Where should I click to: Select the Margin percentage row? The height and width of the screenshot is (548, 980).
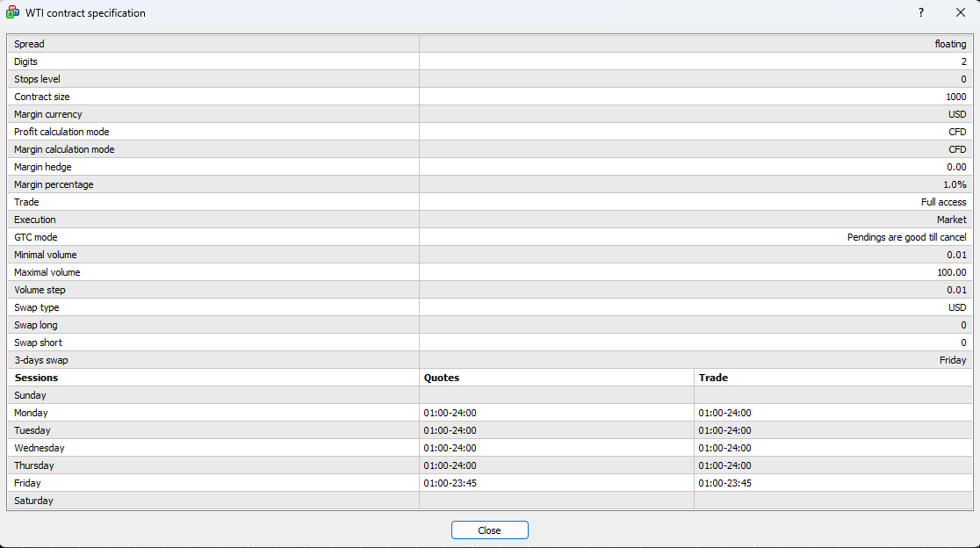[x=54, y=184]
